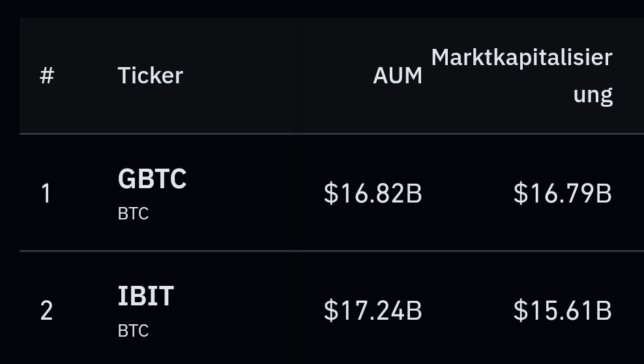Screen dimensions: 644x364
Task: Sort by Marktkapitalisierung column header
Action: point(521,76)
